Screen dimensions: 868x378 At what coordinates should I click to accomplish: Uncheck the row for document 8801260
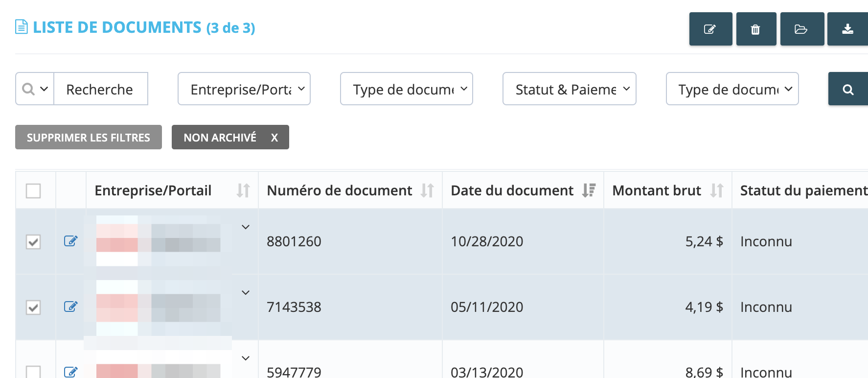point(33,241)
